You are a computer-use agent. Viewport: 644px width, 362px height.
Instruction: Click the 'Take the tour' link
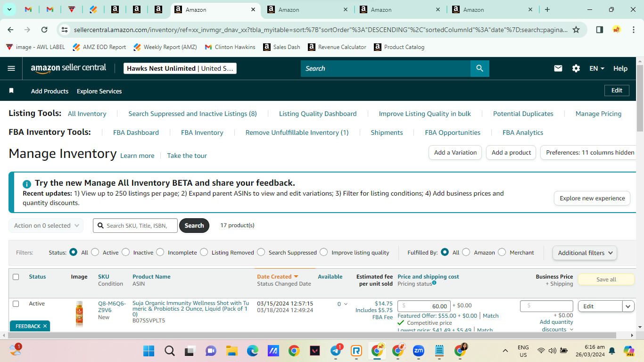point(187,156)
